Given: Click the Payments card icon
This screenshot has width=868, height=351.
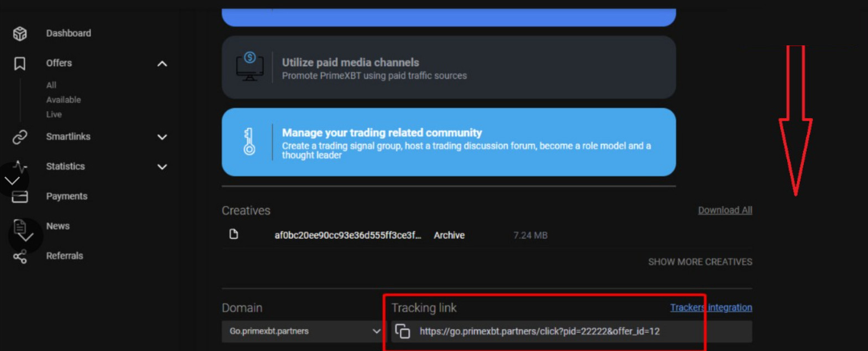Looking at the screenshot, I should click(20, 197).
